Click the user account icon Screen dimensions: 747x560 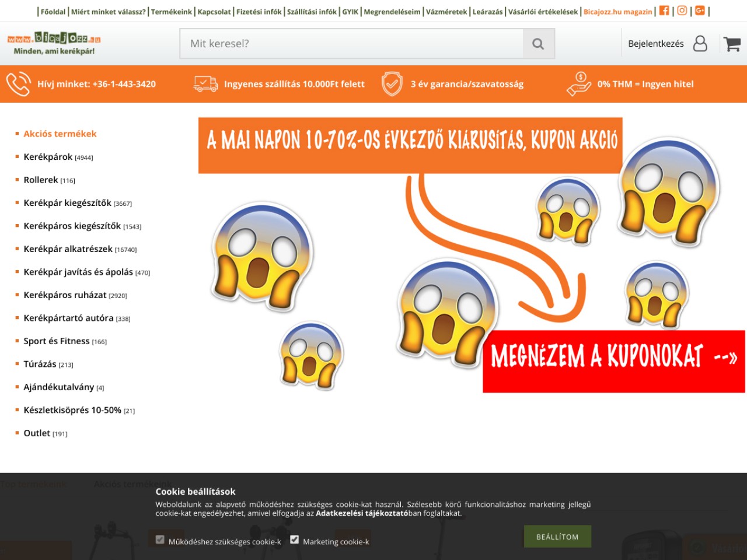[700, 44]
